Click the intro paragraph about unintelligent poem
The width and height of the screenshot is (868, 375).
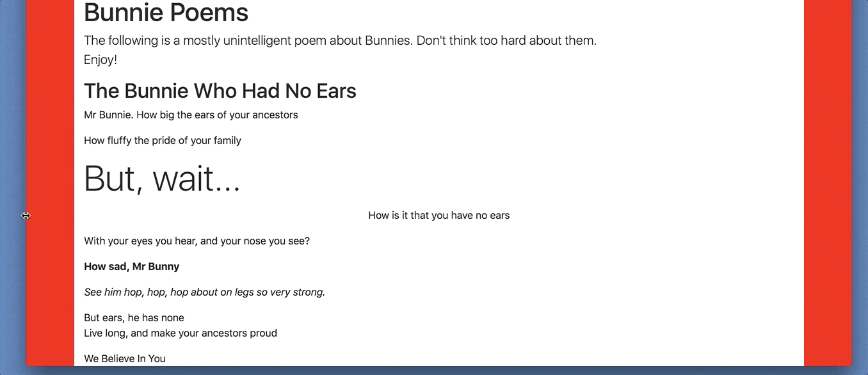click(340, 40)
